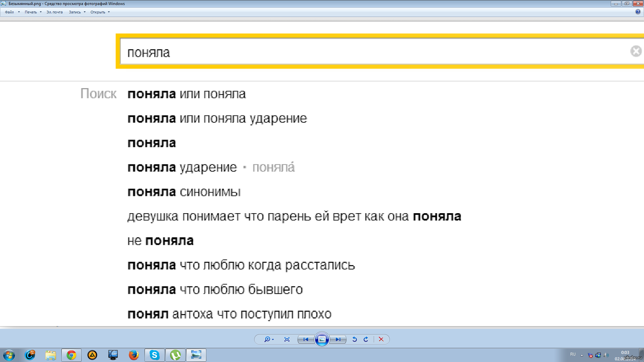Delete the photo with the red X
Viewport: 644px width, 362px height.
pos(381,339)
